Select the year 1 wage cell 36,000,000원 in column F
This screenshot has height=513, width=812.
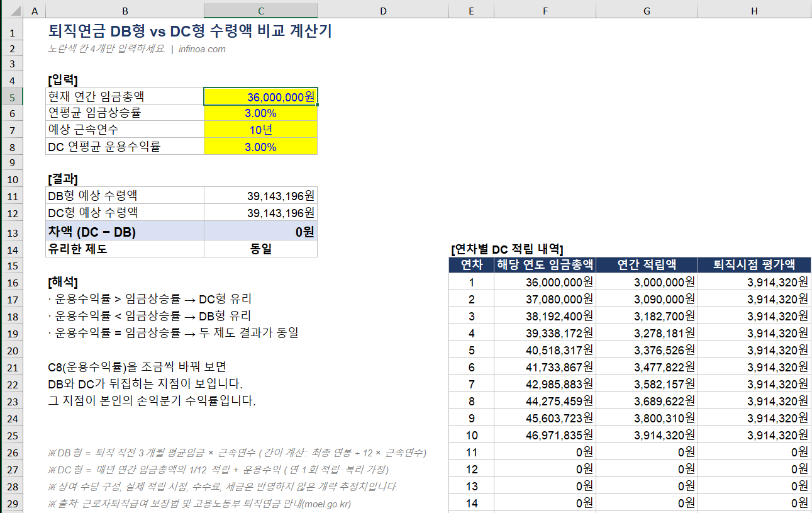click(545, 282)
